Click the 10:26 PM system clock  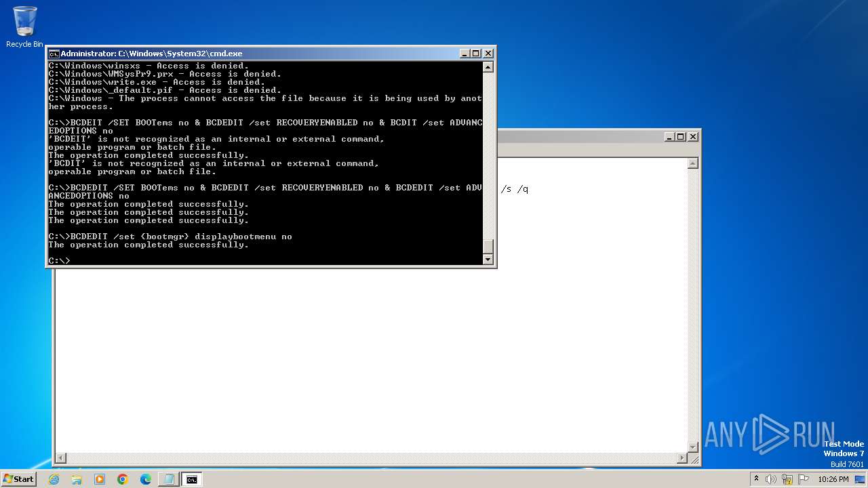pos(833,479)
